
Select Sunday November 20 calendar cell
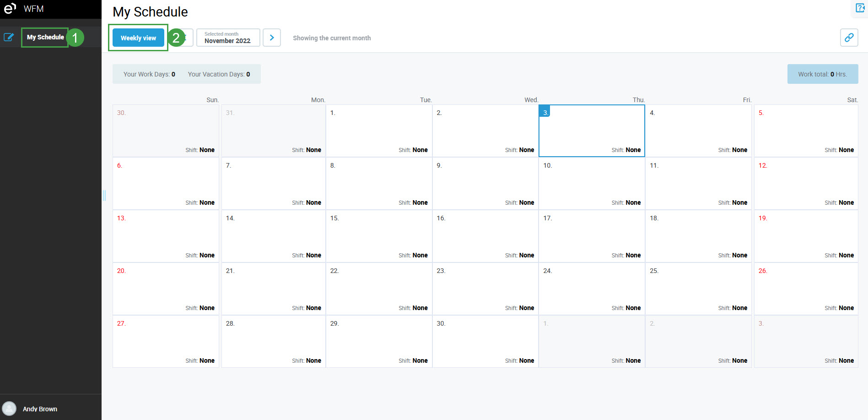[166, 289]
